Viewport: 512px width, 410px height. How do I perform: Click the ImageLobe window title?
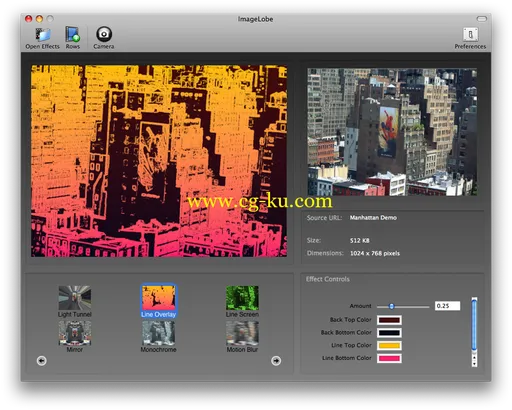(x=256, y=19)
